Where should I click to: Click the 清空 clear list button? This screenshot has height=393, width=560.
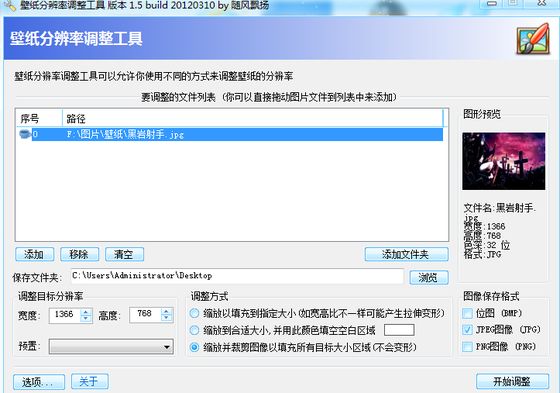click(x=124, y=254)
